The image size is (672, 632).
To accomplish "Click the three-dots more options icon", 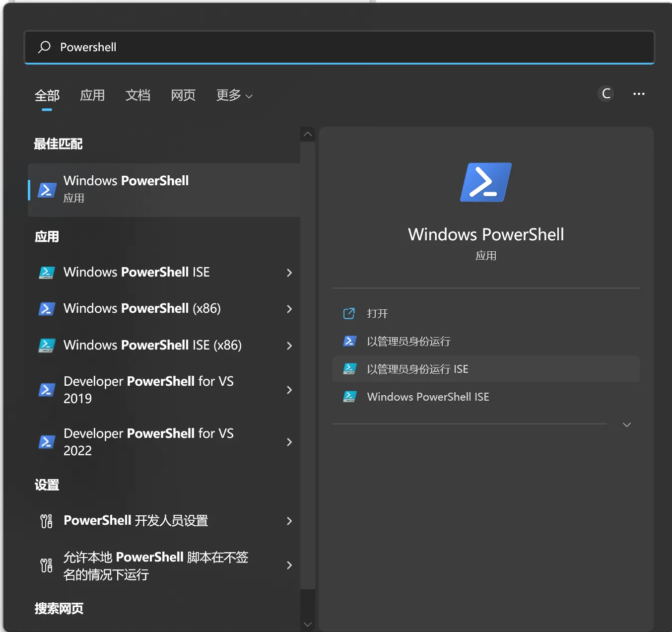I will coord(638,94).
